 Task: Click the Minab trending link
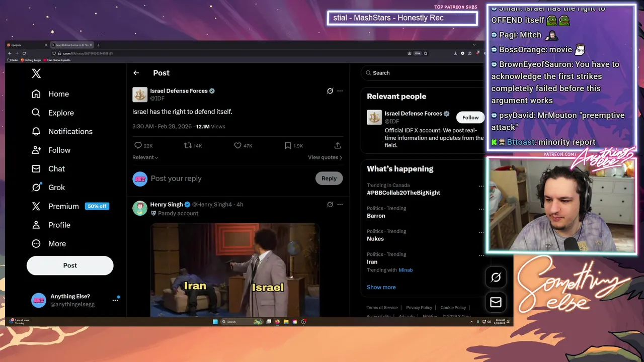pos(406,270)
